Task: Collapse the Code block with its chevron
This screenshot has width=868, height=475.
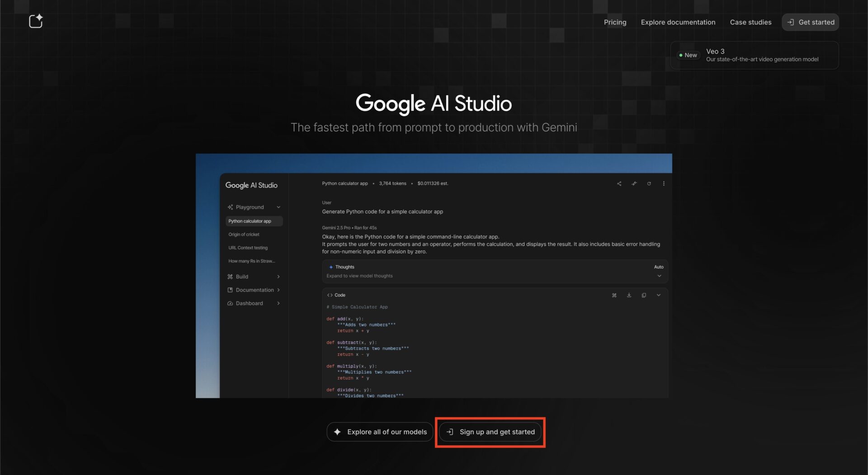Action: coord(658,295)
